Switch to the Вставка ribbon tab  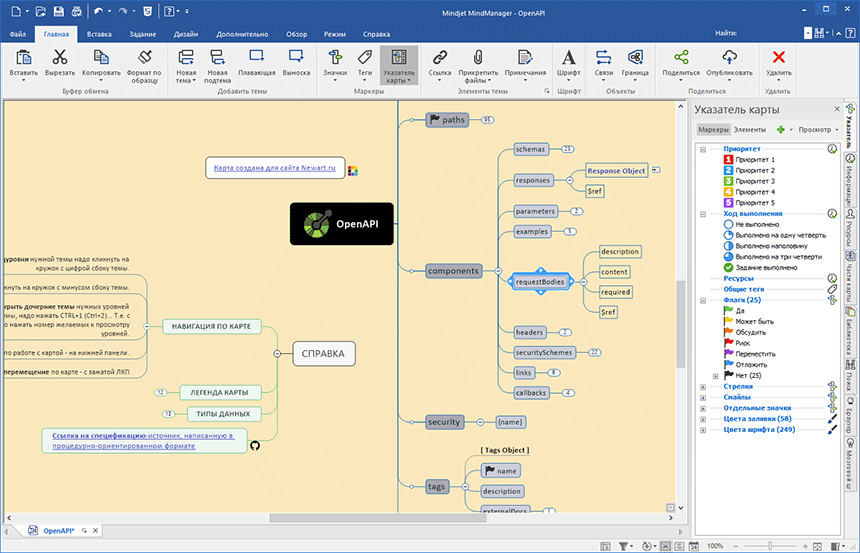click(99, 34)
